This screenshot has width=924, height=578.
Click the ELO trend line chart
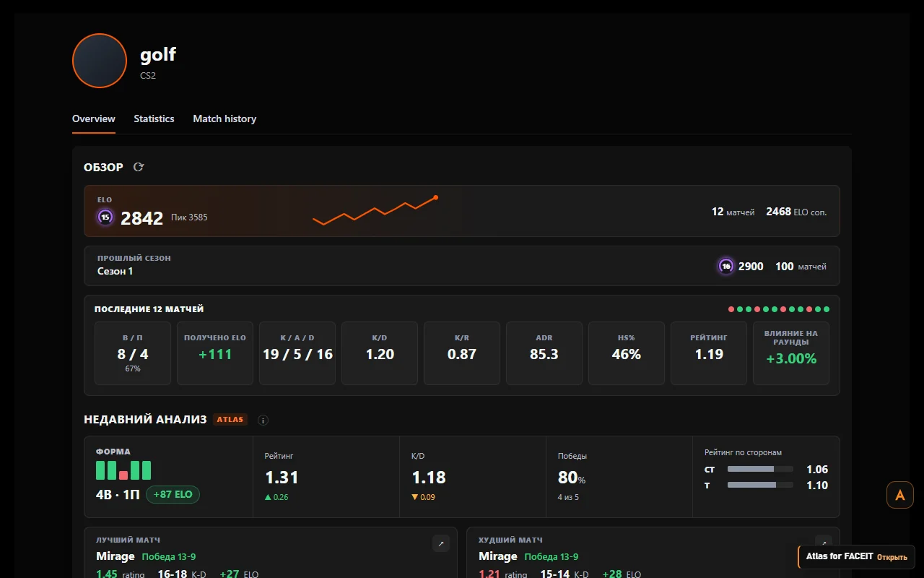(x=375, y=210)
